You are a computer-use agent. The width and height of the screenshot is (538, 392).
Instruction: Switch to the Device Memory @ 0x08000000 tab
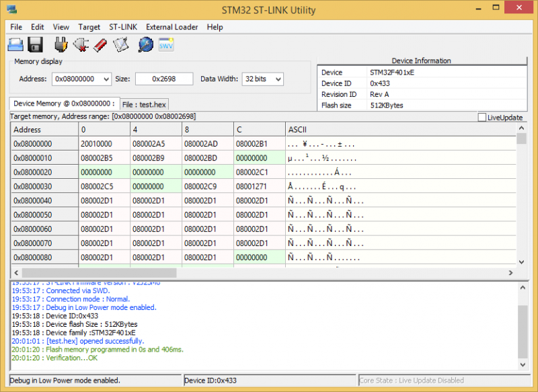[x=64, y=104]
